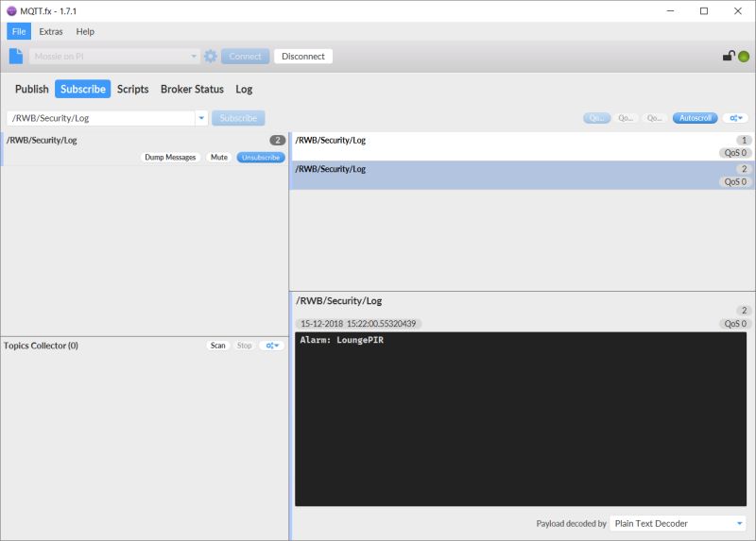The width and height of the screenshot is (756, 541).
Task: Switch to the Log tab
Action: click(x=244, y=89)
